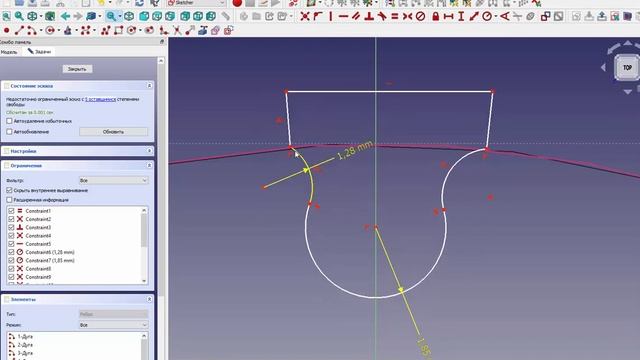
Task: Apply parallel constraint
Action: coord(356,16)
